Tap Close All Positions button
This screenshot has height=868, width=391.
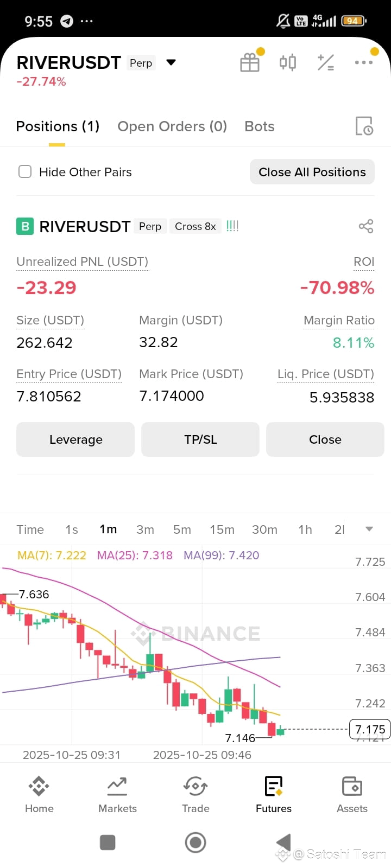tap(312, 172)
